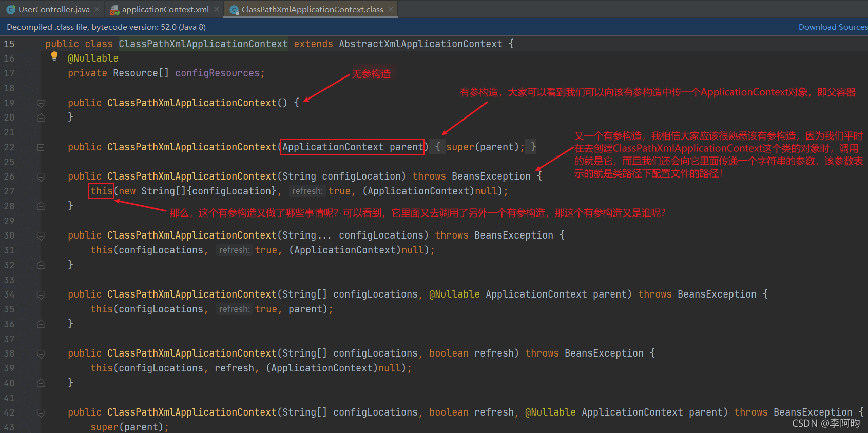The height and width of the screenshot is (433, 868).
Task: Click AbstractXmlApplicationContext in the class declaration
Action: point(420,44)
